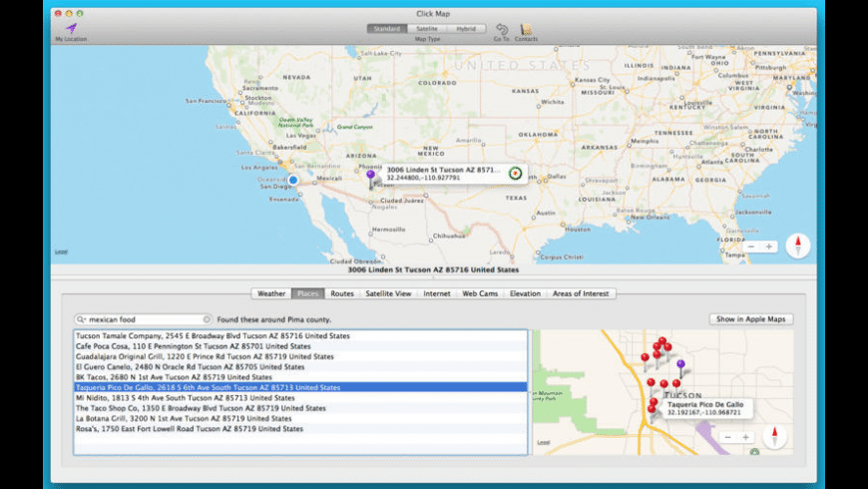
Task: Click the blue current location dot
Action: point(293,180)
